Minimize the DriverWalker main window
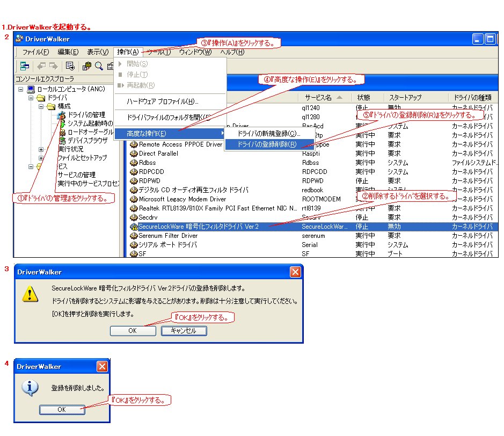This screenshot has height=436, width=504. click(x=478, y=39)
